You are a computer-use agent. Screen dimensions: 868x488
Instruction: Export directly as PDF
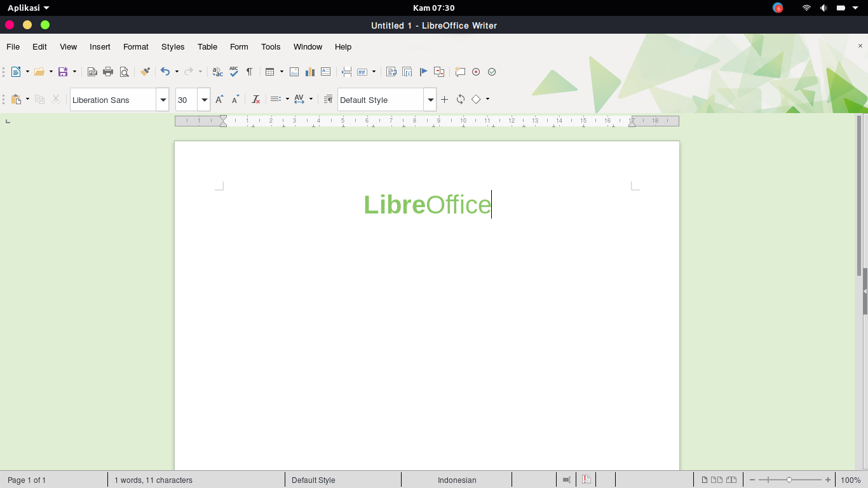point(92,72)
